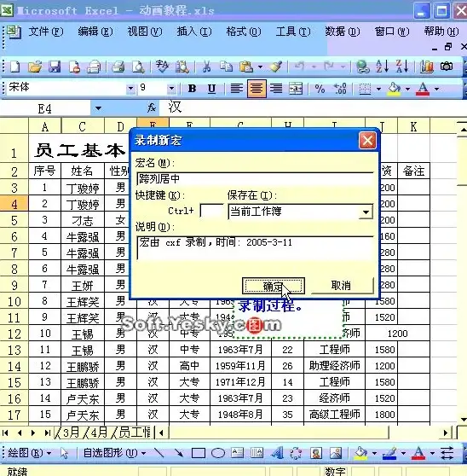The height and width of the screenshot is (476, 467).
Task: Select the Arrow drawing tool
Action: (178, 453)
